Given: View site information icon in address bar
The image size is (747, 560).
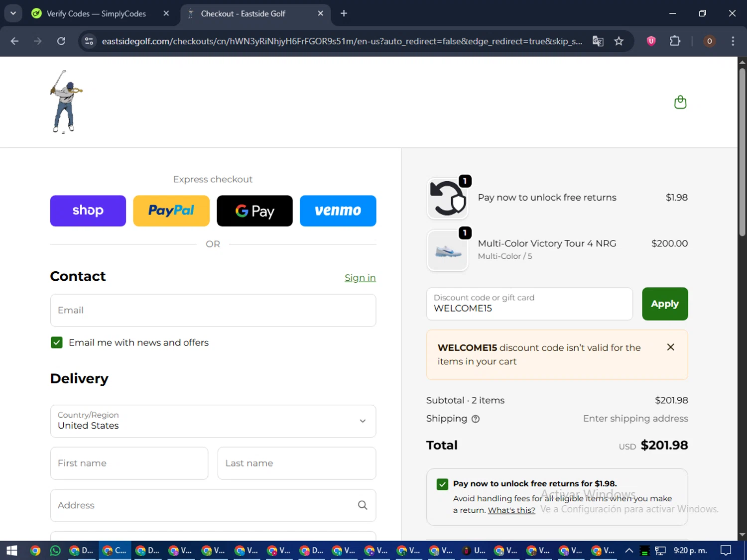Looking at the screenshot, I should tap(89, 41).
